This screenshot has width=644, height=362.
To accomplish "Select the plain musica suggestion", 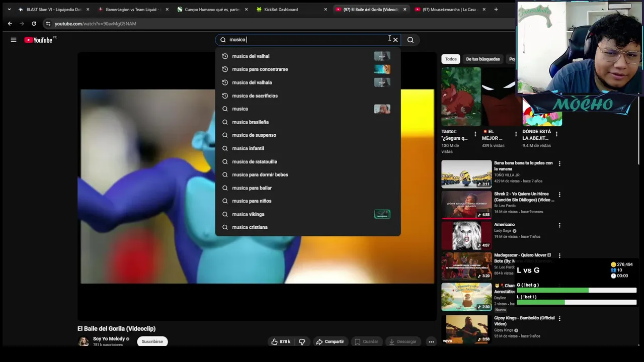I will 308,109.
